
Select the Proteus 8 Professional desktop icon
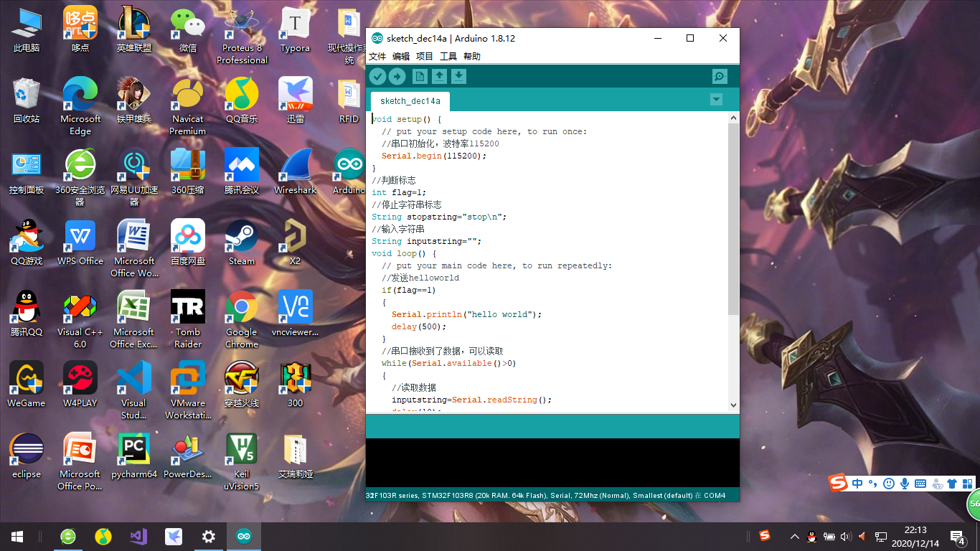242,36
